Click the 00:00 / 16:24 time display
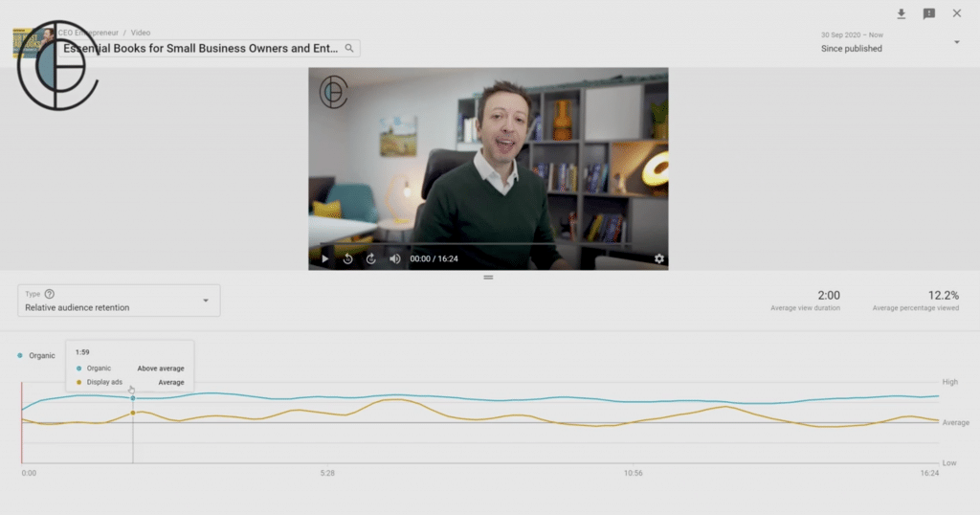This screenshot has width=980, height=515. [x=434, y=258]
